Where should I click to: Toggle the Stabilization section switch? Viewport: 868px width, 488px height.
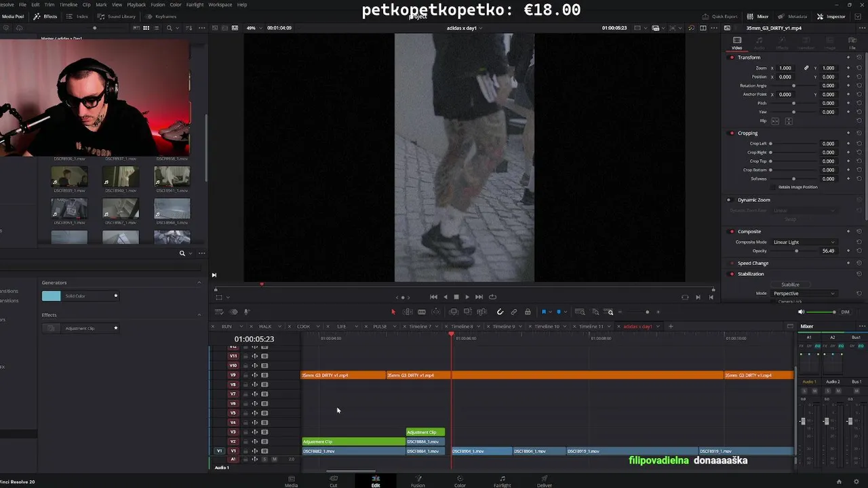pyautogui.click(x=732, y=274)
